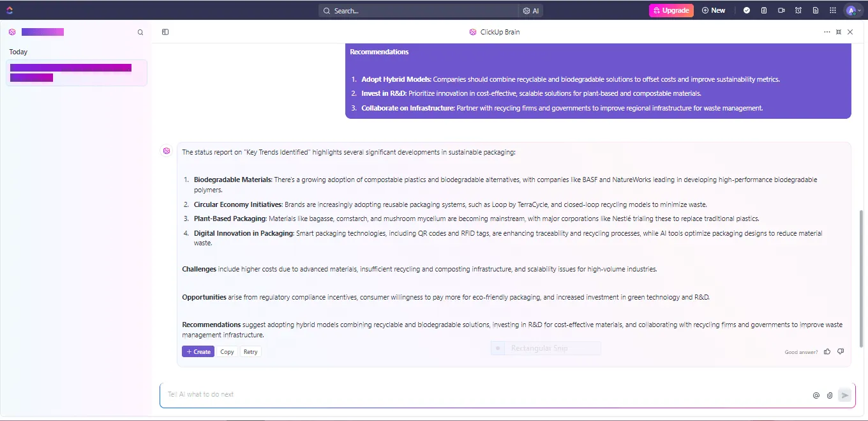The width and height of the screenshot is (868, 421).
Task: Expand the user avatar dropdown
Action: [853, 10]
